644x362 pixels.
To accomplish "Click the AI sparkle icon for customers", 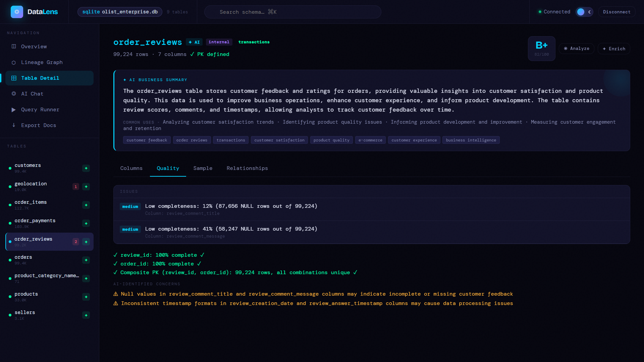I will coord(86,168).
